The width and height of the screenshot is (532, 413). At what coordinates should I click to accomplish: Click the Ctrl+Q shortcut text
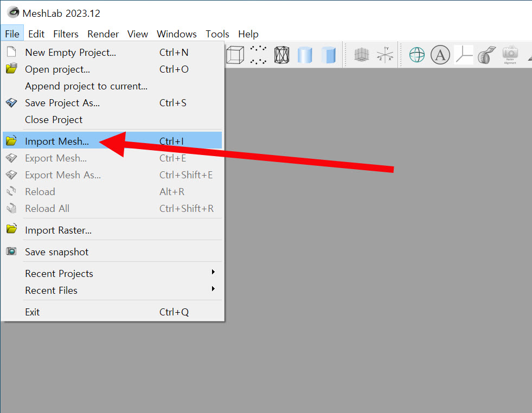coord(174,312)
